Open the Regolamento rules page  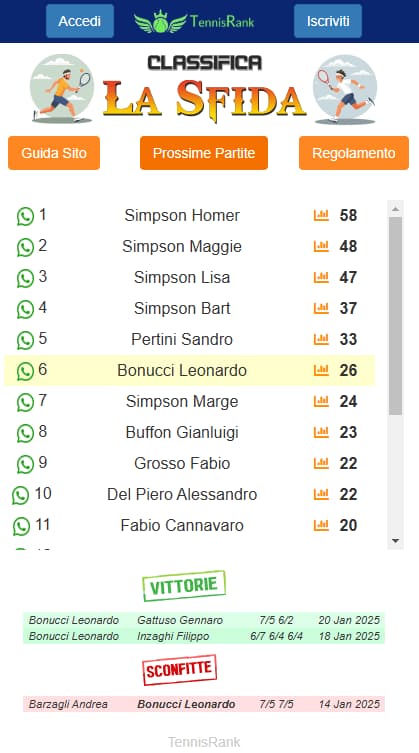tap(354, 153)
